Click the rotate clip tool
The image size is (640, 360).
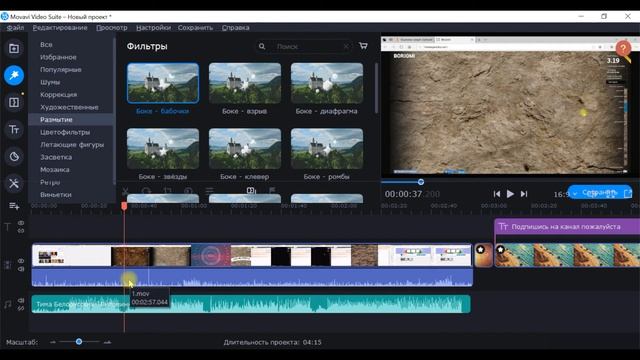click(146, 191)
